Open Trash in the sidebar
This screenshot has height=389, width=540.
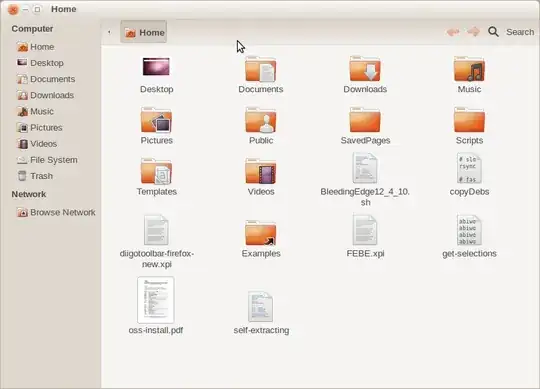tap(35, 176)
